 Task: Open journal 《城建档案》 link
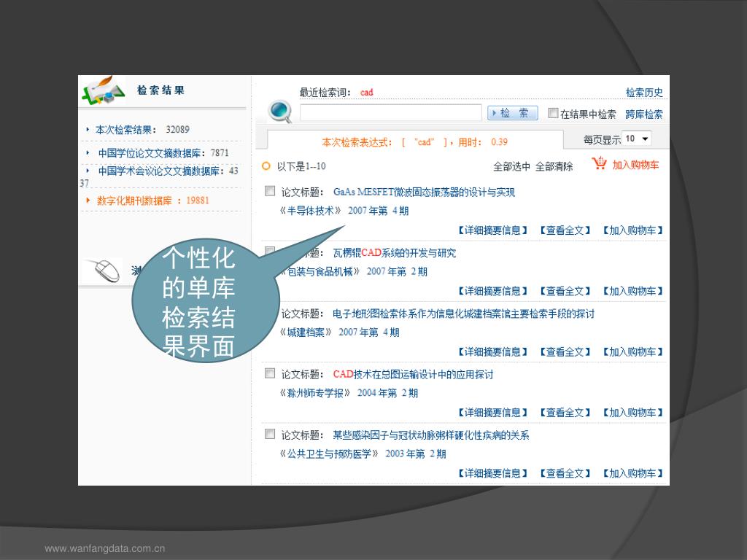click(306, 332)
